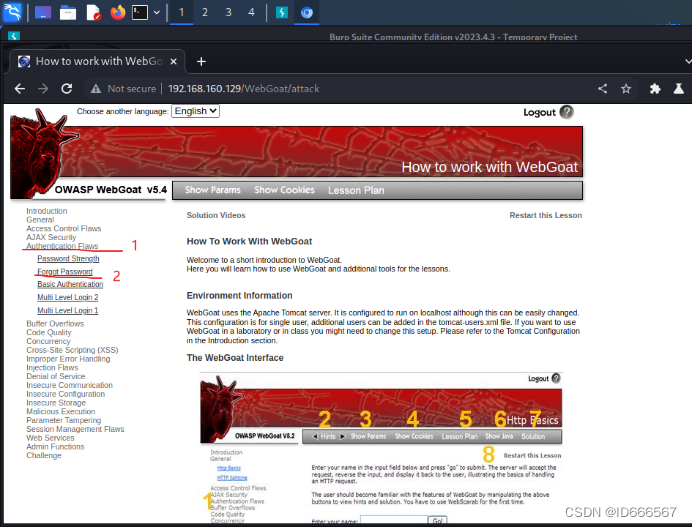Expand Cross-Site Scripting (XSS) category
692x527 pixels.
coord(72,350)
